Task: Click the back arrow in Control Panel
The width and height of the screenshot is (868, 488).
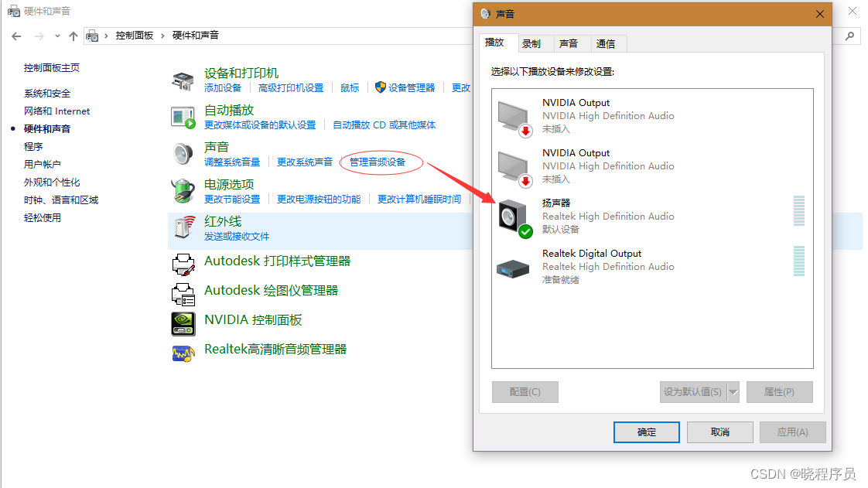Action: [16, 36]
